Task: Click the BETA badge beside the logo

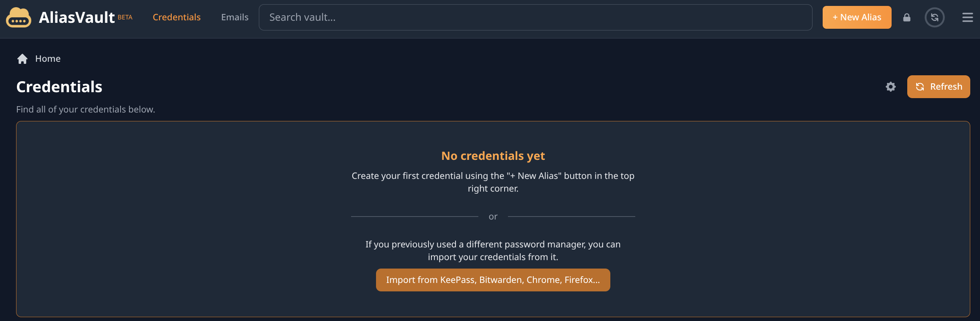Action: 125,17
